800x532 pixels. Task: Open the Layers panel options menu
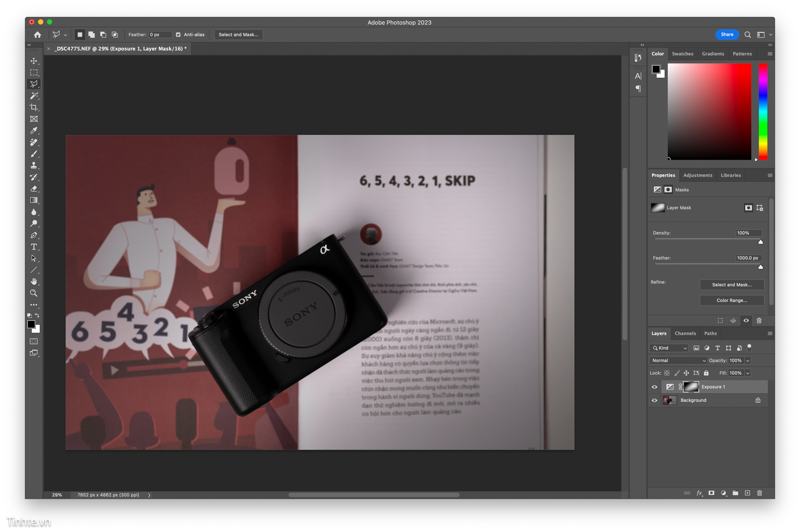[x=770, y=334]
